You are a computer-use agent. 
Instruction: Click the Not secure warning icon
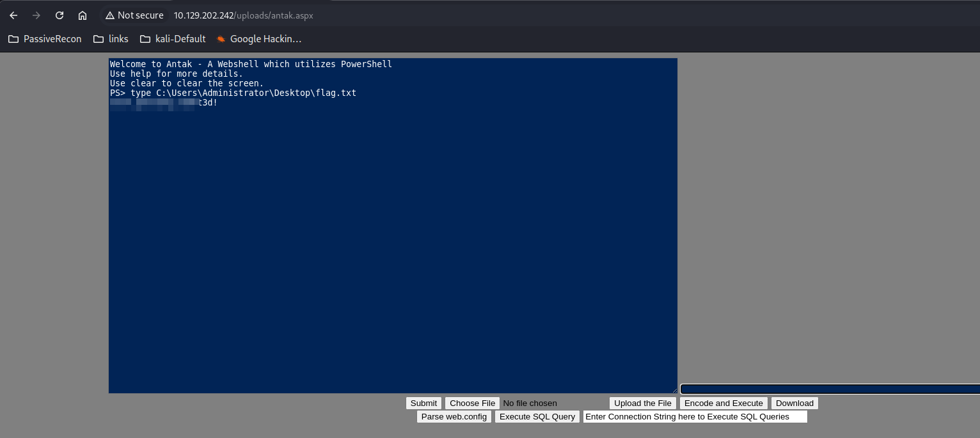[x=110, y=15]
